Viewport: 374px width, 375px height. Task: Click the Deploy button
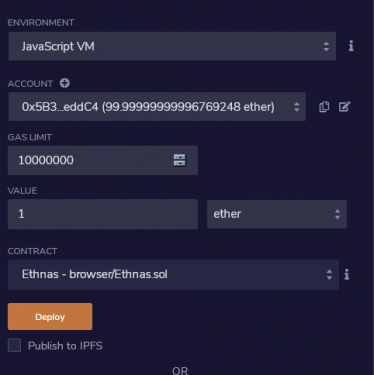50,317
